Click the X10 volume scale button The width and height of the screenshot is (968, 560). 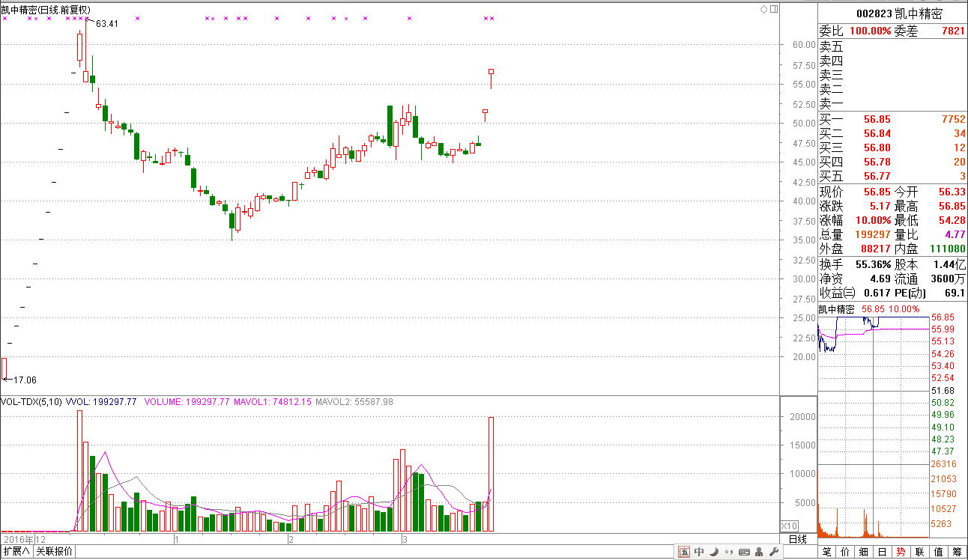[x=790, y=526]
